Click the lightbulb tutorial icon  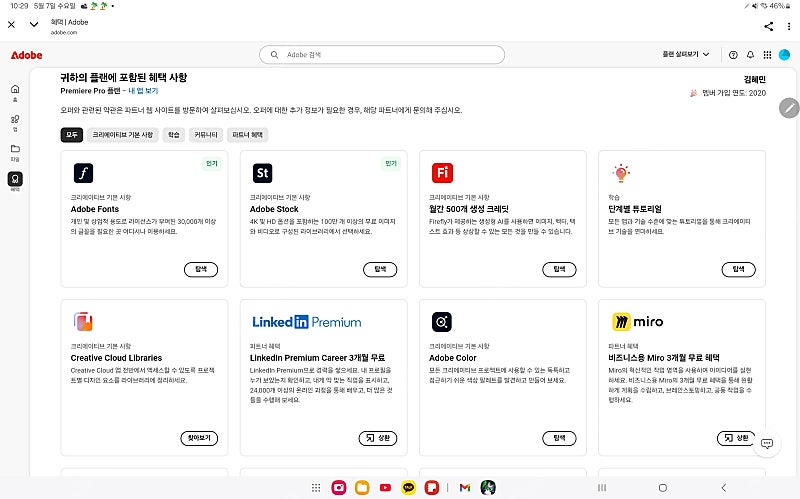tap(621, 173)
